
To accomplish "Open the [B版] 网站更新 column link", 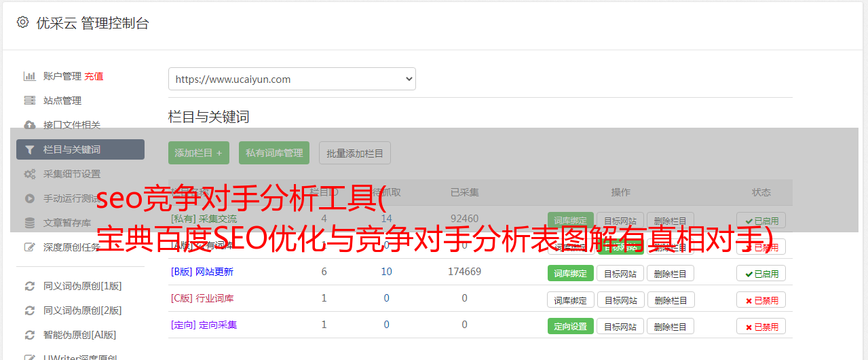I will (202, 272).
